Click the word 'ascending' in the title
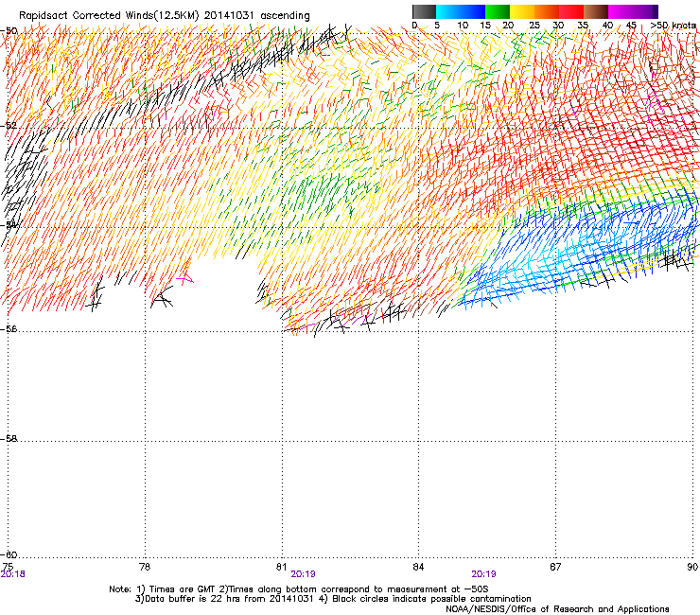This screenshot has height=615, width=700. pyautogui.click(x=285, y=16)
